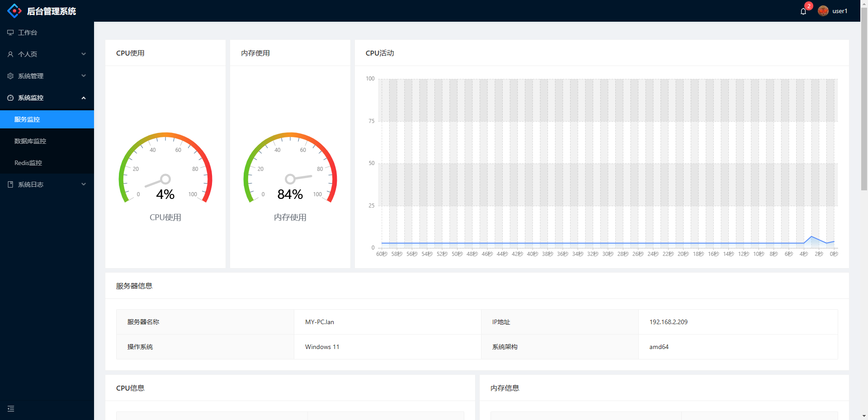
Task: Click the 后台管理系统 logo icon
Action: click(x=14, y=10)
